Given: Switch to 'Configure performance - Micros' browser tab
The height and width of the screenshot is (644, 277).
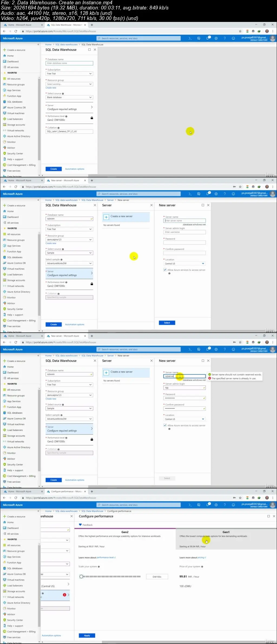Looking at the screenshot, I should 66,491.
